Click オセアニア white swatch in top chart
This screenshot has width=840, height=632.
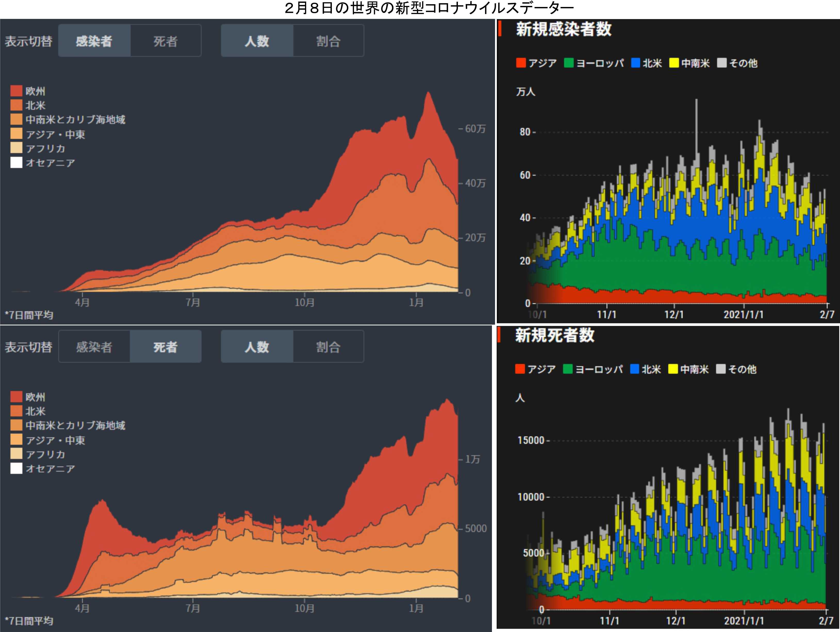point(16,163)
